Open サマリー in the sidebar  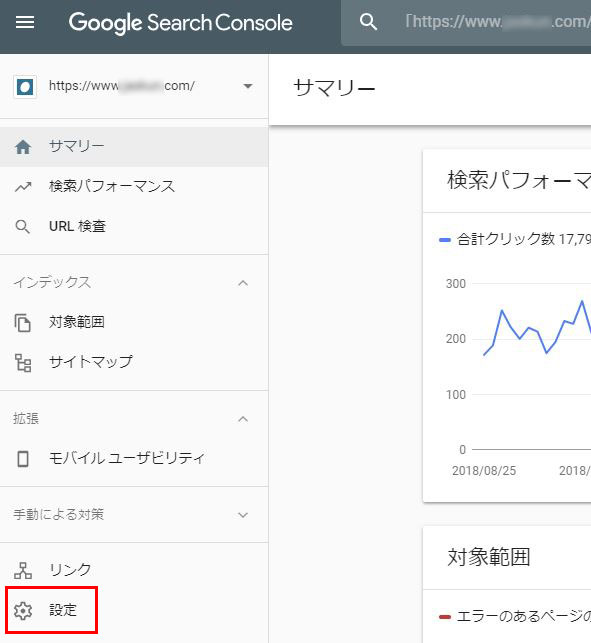coord(134,146)
